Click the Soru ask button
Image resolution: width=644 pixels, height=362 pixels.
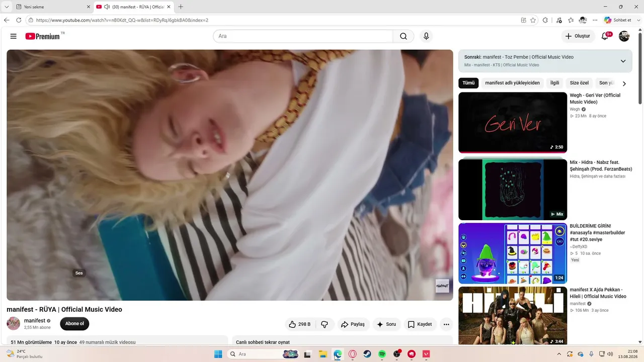(x=386, y=324)
